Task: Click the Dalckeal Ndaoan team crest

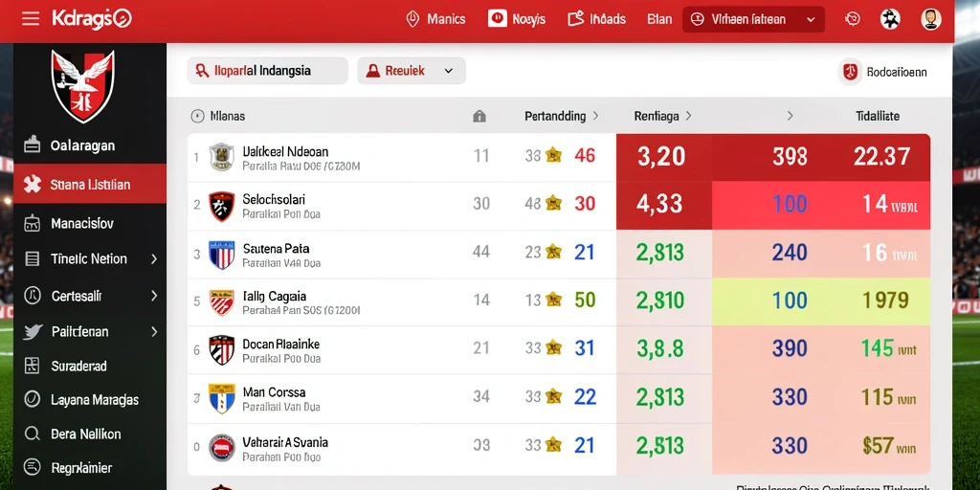Action: 221,157
